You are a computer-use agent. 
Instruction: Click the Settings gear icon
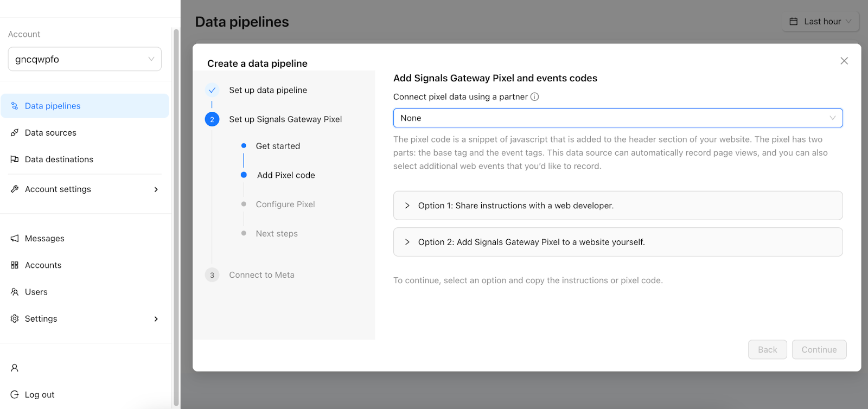[x=15, y=318]
